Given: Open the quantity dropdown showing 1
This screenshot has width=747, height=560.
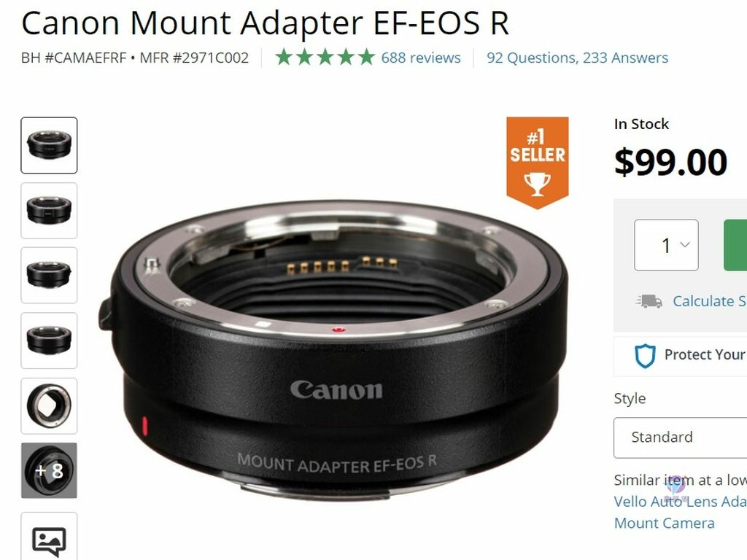Looking at the screenshot, I should click(x=666, y=245).
